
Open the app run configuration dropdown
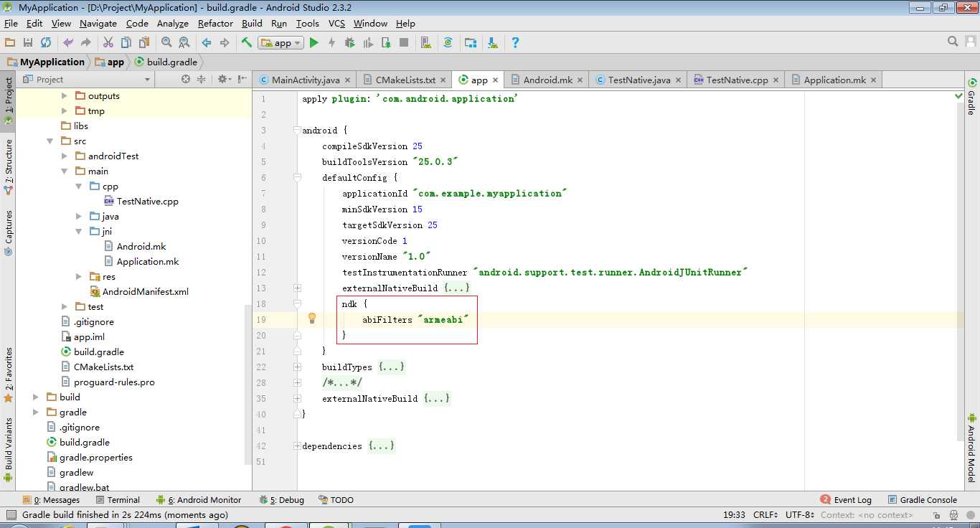(281, 43)
